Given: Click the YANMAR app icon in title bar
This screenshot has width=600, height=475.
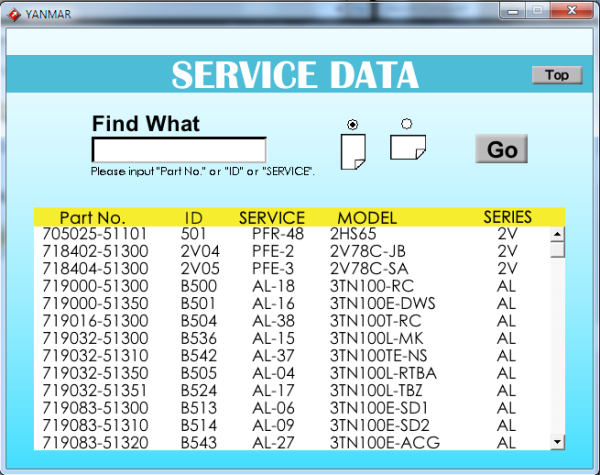Looking at the screenshot, I should pyautogui.click(x=14, y=15).
